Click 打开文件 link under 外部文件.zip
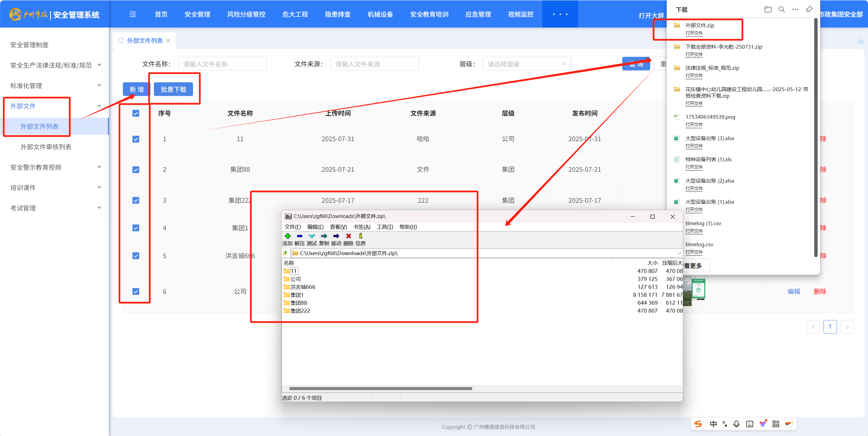Viewport: 868px width, 436px height. tap(694, 33)
